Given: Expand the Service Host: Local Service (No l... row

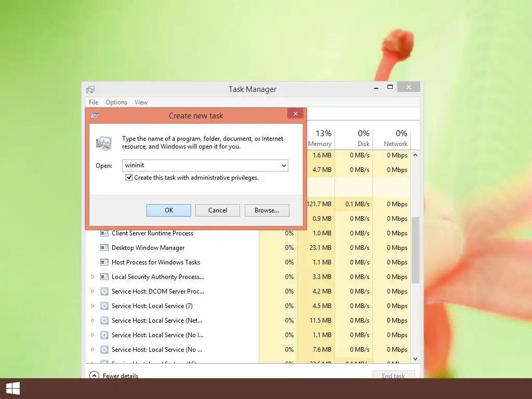Looking at the screenshot, I should coord(92,335).
